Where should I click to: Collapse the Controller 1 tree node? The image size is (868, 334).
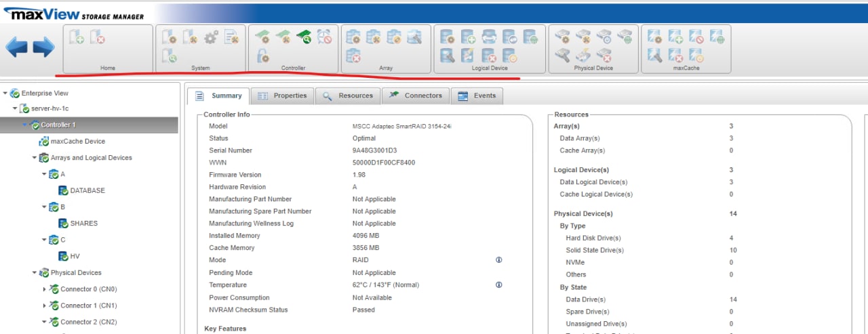click(x=25, y=125)
